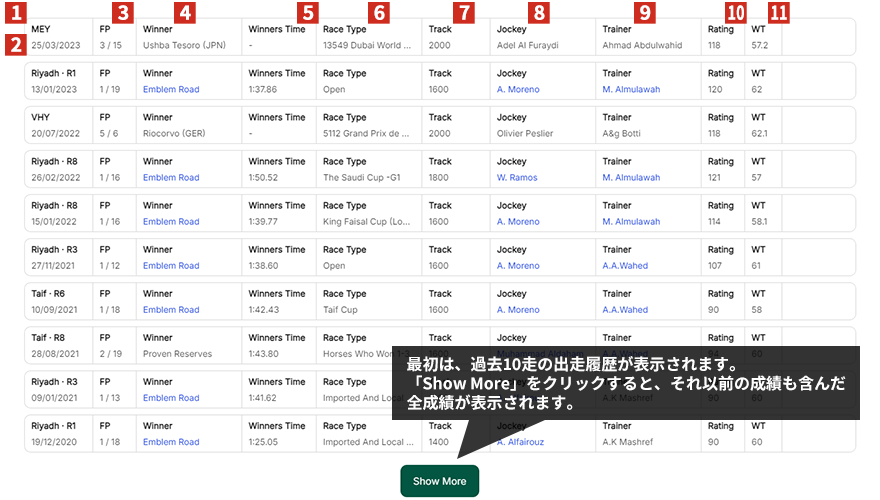Screen dimensions: 880x500
Task: Click red marker 6 above Race Type
Action: 377,12
